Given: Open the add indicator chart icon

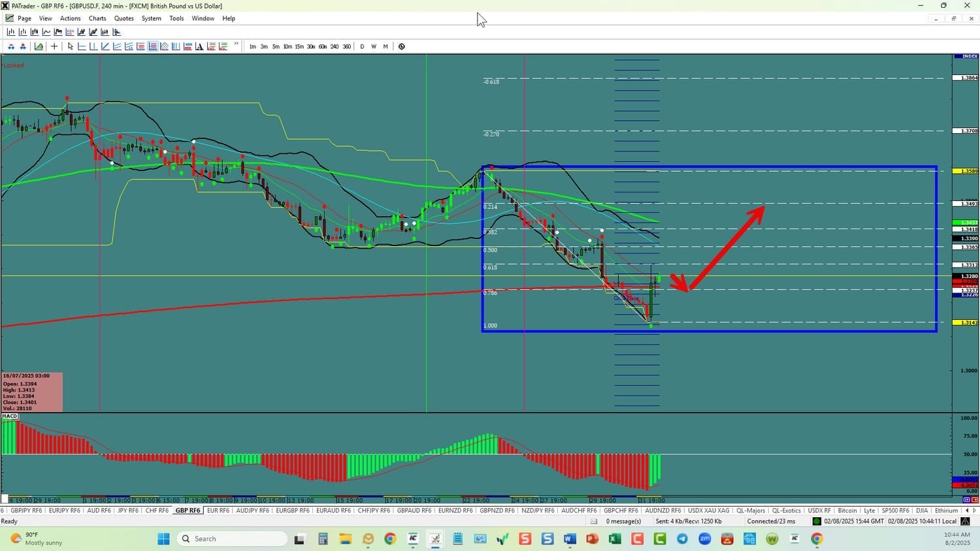Looking at the screenshot, I should 39,46.
